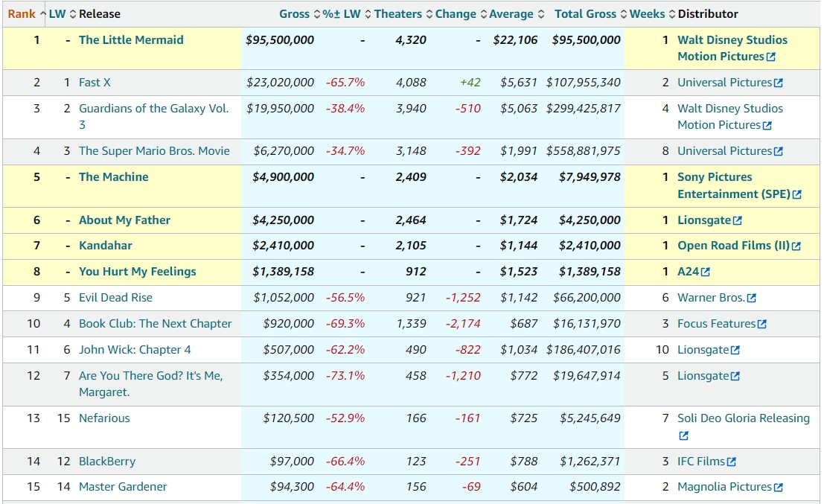Select total gross value $558,881,975
Viewport: 824px width, 504px height.
click(x=584, y=151)
